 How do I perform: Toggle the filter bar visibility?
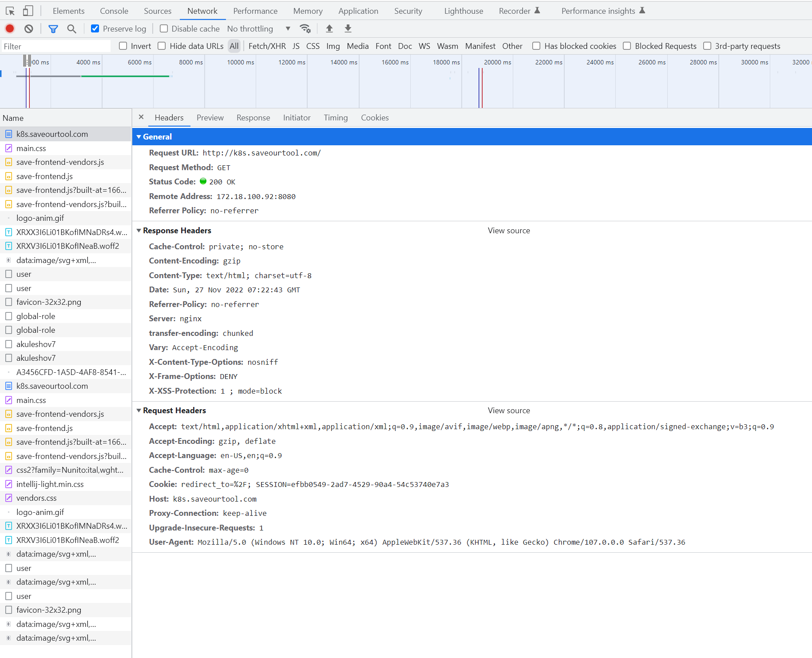coord(53,28)
